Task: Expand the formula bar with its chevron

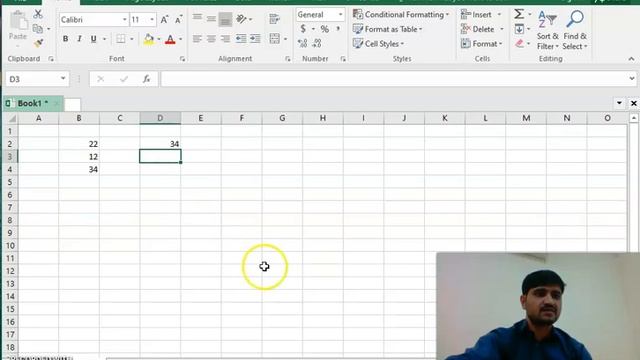Action: [x=632, y=78]
